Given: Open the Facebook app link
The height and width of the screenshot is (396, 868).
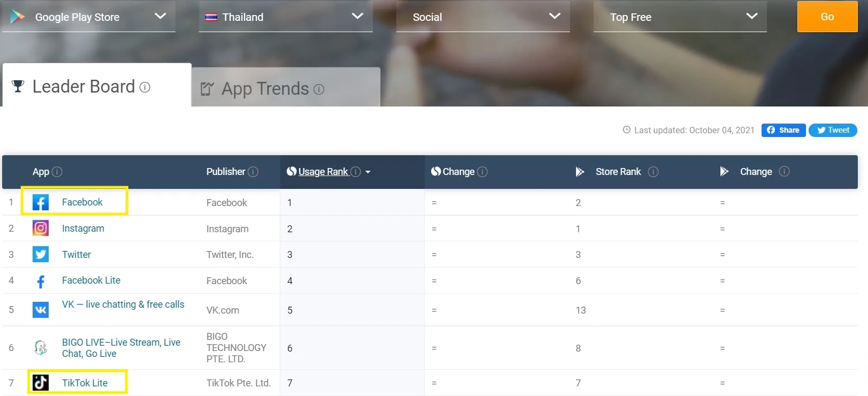Looking at the screenshot, I should [82, 202].
